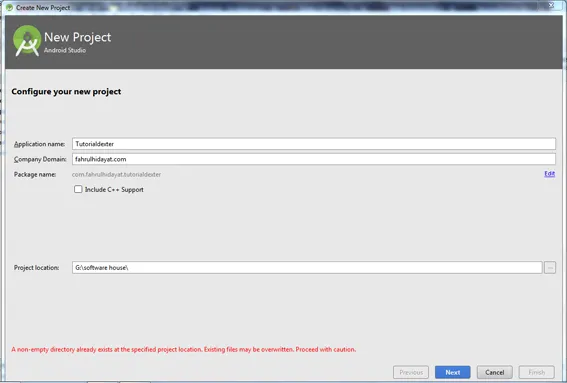The height and width of the screenshot is (383, 567).
Task: Edit the package name link
Action: pyautogui.click(x=549, y=174)
